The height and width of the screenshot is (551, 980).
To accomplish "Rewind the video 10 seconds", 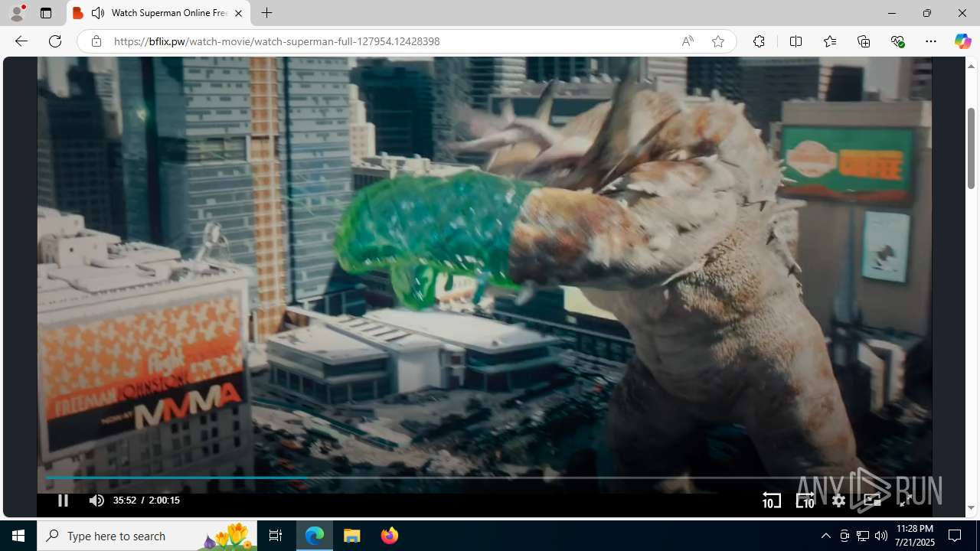I will point(771,500).
